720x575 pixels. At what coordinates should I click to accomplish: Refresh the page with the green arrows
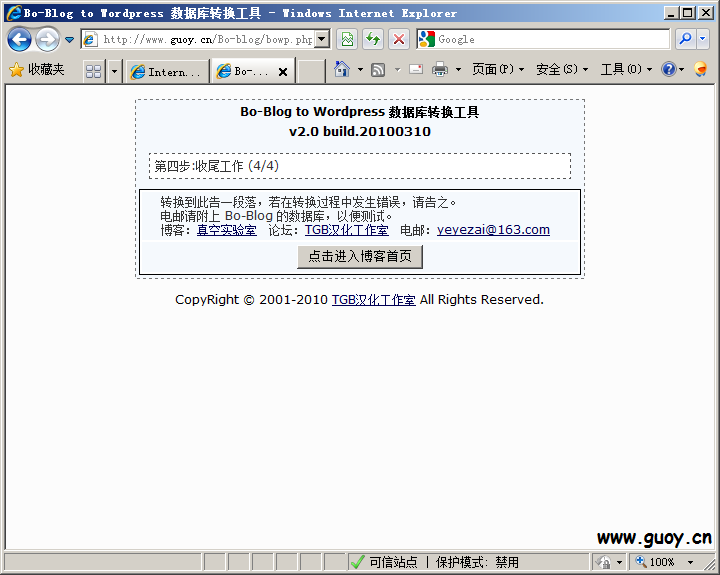(x=373, y=39)
